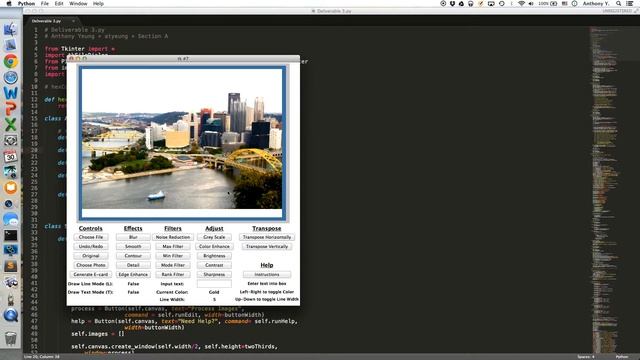Click the Undo/Redo button

tap(91, 247)
